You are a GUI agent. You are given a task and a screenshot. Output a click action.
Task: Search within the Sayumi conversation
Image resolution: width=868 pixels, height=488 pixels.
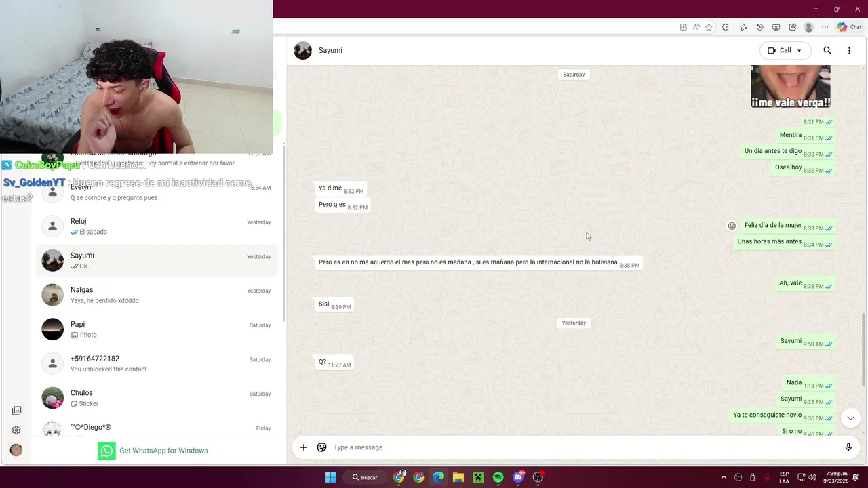point(827,50)
